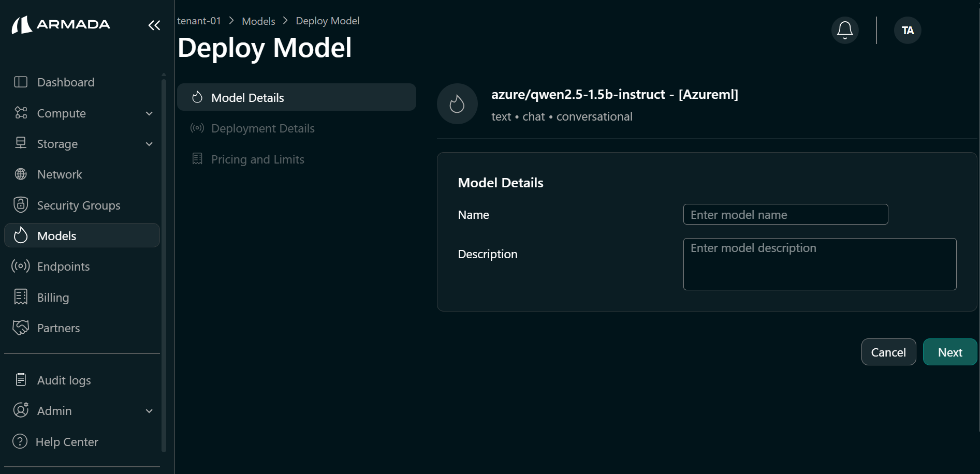This screenshot has height=474, width=980.
Task: Click the receipt icon beside Pricing and Limits
Action: pyautogui.click(x=197, y=158)
